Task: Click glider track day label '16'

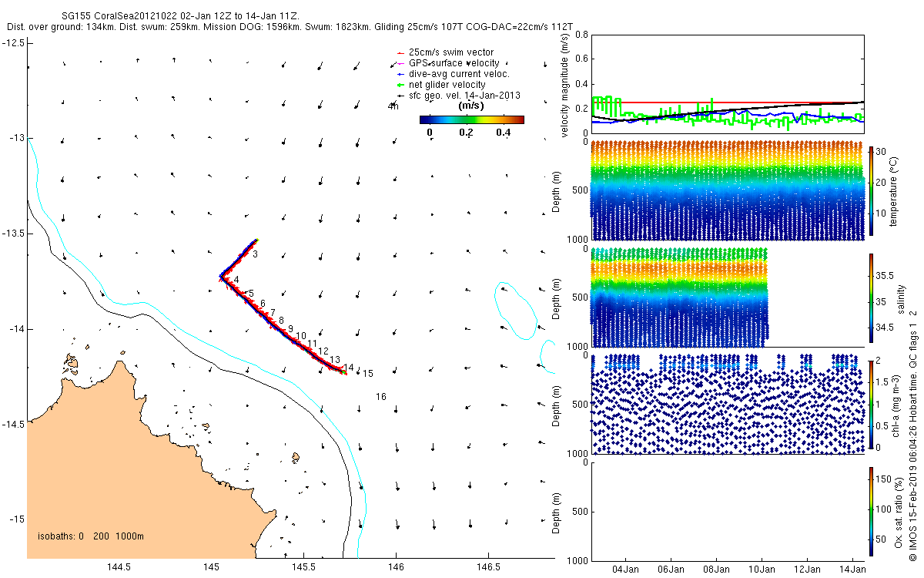Action: pyautogui.click(x=381, y=397)
